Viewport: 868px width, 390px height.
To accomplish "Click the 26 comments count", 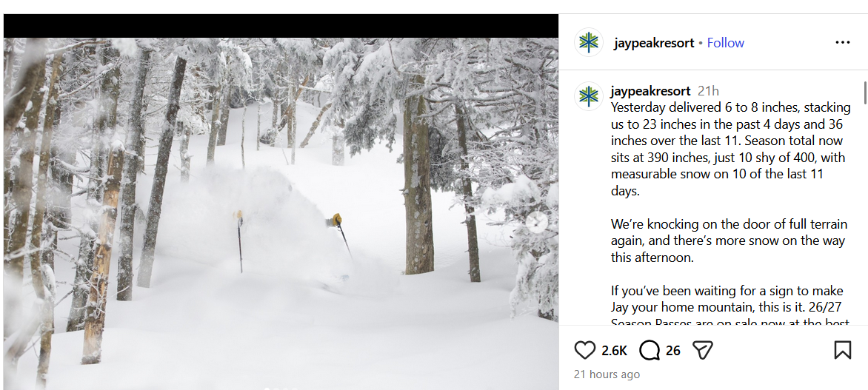I will tap(672, 351).
